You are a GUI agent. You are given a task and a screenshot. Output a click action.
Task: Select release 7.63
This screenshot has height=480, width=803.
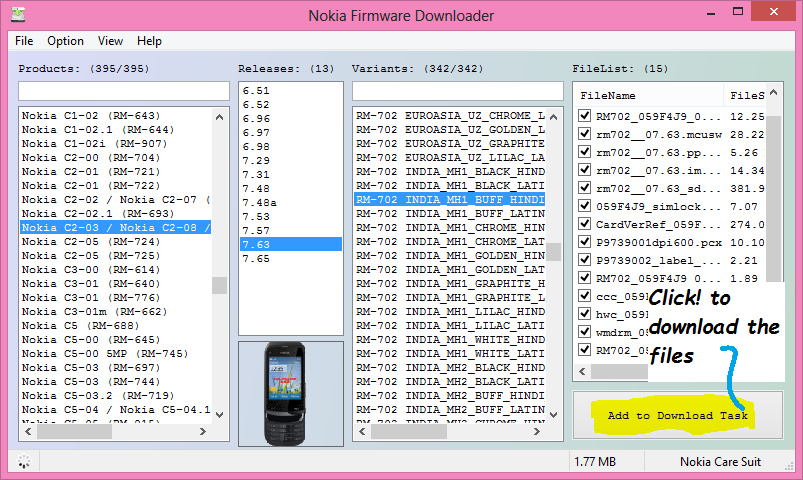click(291, 244)
